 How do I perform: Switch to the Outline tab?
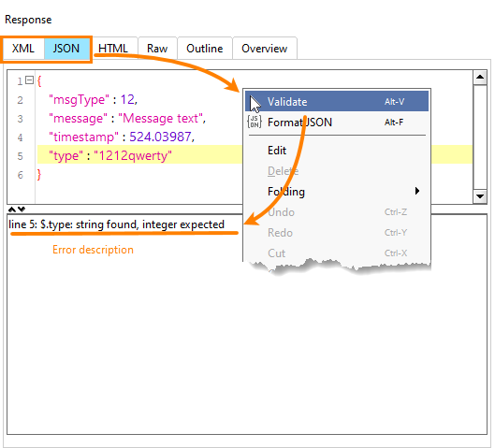205,49
